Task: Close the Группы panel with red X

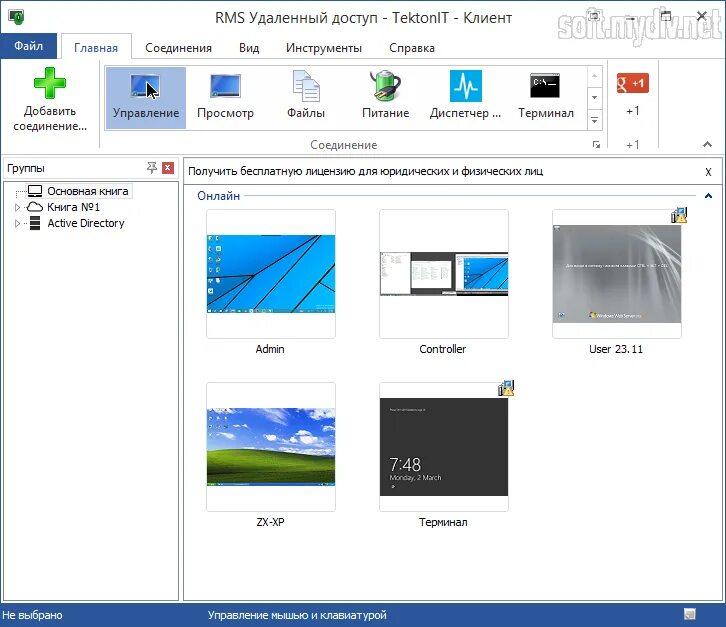Action: point(168,168)
